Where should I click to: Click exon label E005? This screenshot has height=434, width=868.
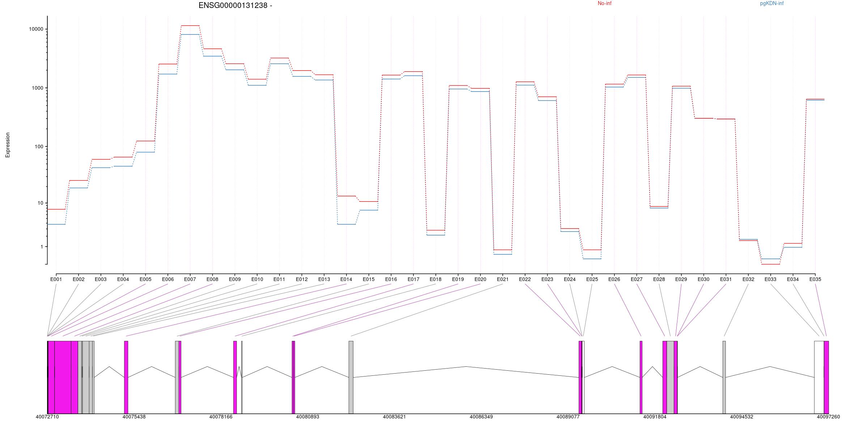(145, 279)
